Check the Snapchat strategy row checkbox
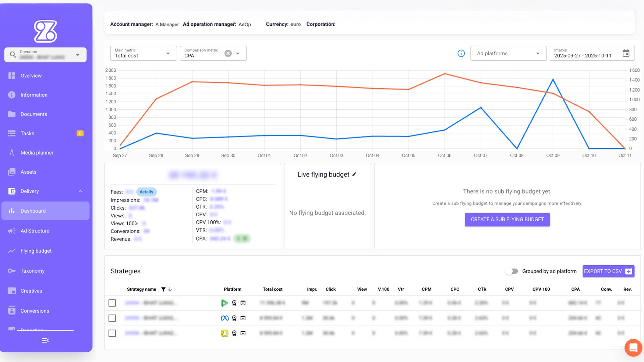This screenshot has height=362, width=644. [112, 333]
